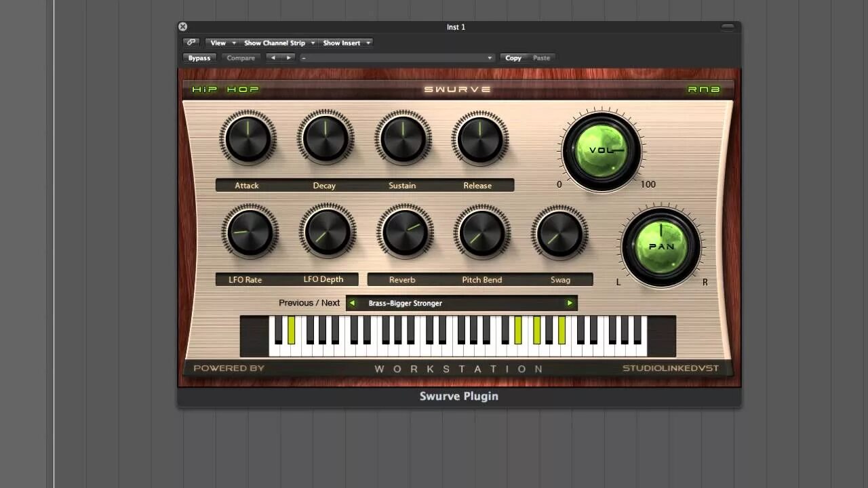The height and width of the screenshot is (488, 868).
Task: Click the Sustain knob
Action: [x=403, y=138]
